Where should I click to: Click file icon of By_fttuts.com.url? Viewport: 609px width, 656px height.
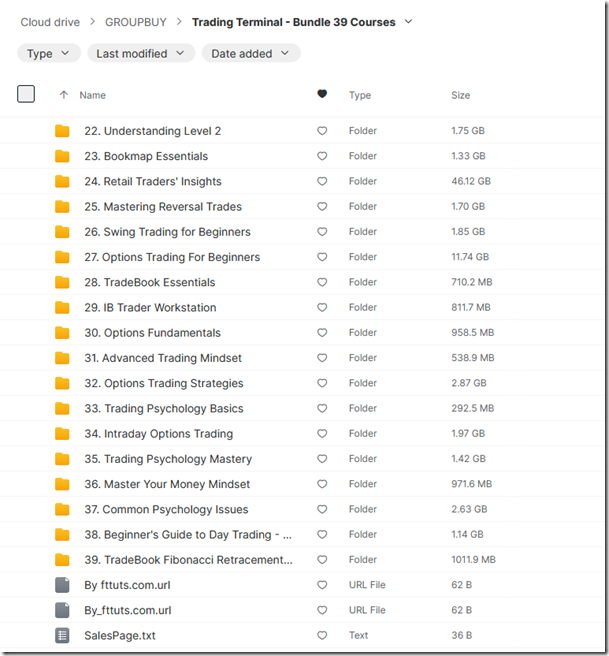62,610
